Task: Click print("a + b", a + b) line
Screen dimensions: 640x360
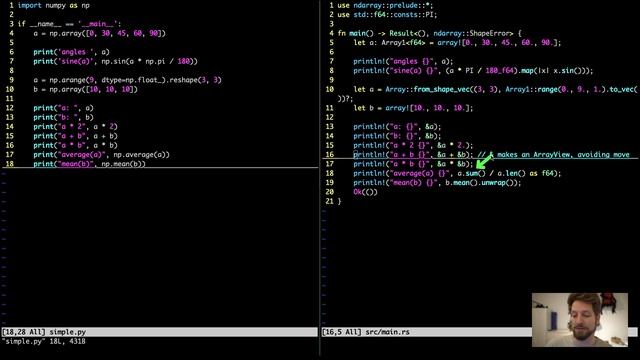Action: click(76, 136)
